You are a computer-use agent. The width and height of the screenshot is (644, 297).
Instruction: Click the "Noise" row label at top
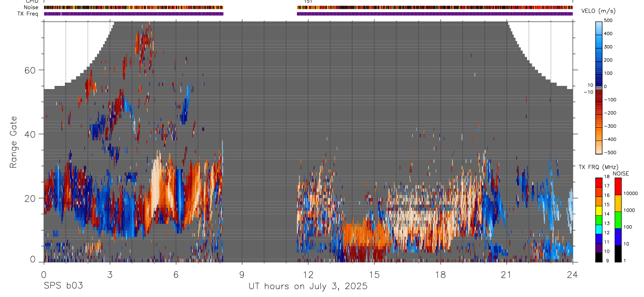coord(31,7)
